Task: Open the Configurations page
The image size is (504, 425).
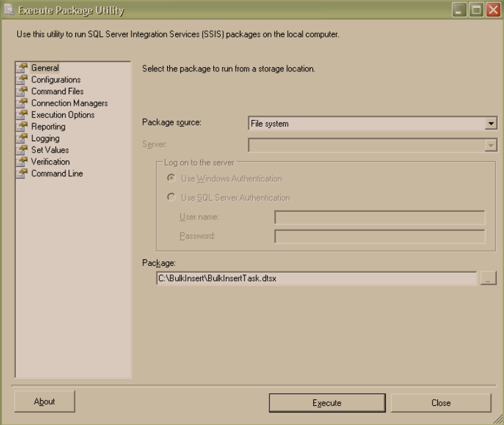Action: click(56, 80)
